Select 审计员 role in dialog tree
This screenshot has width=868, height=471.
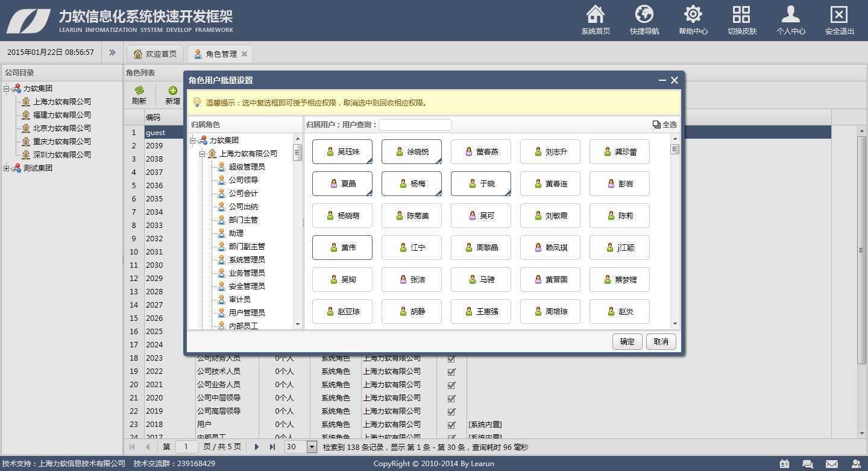239,299
